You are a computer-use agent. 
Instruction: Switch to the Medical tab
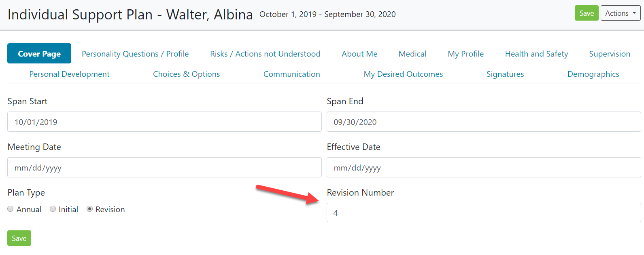pyautogui.click(x=412, y=54)
